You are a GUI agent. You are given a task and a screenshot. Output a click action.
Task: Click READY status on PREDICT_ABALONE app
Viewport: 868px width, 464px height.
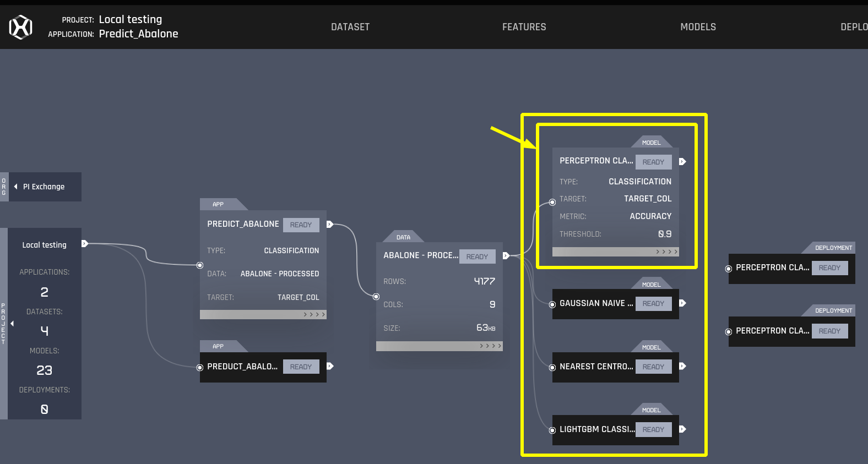301,225
